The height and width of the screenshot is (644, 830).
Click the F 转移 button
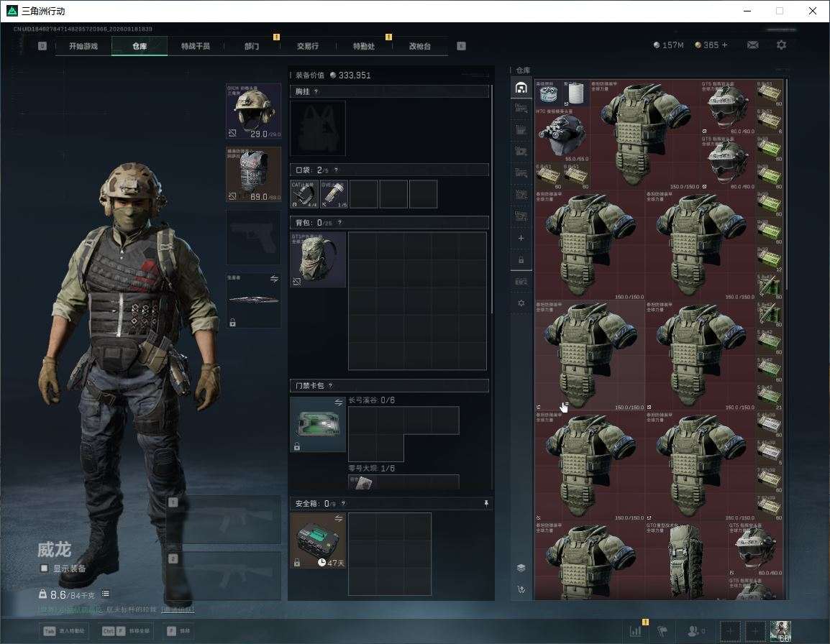point(178,631)
